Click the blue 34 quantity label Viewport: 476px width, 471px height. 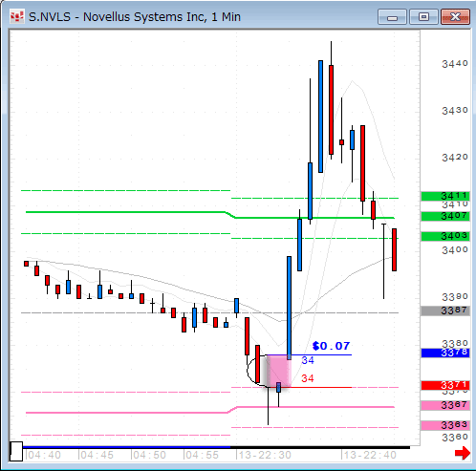pyautogui.click(x=308, y=360)
